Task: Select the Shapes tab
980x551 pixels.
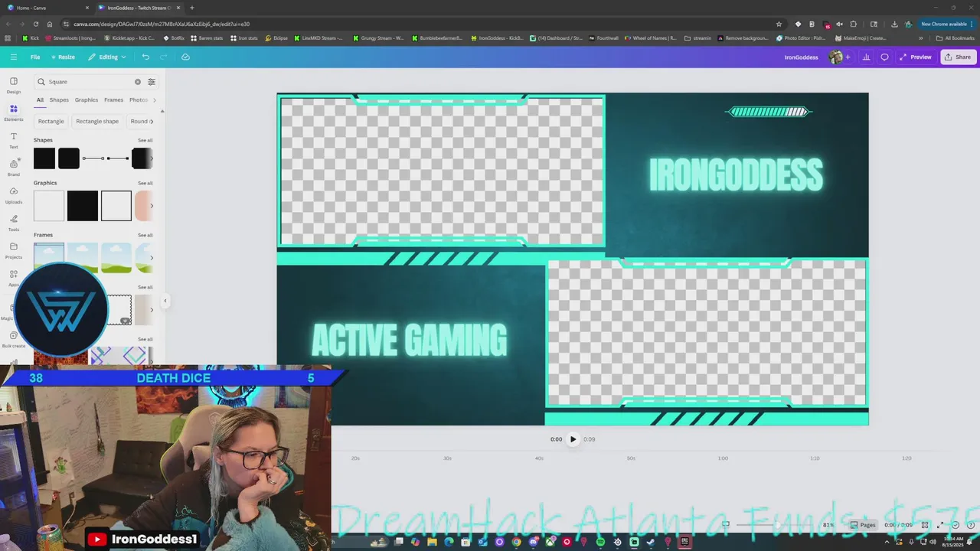Action: [x=59, y=100]
